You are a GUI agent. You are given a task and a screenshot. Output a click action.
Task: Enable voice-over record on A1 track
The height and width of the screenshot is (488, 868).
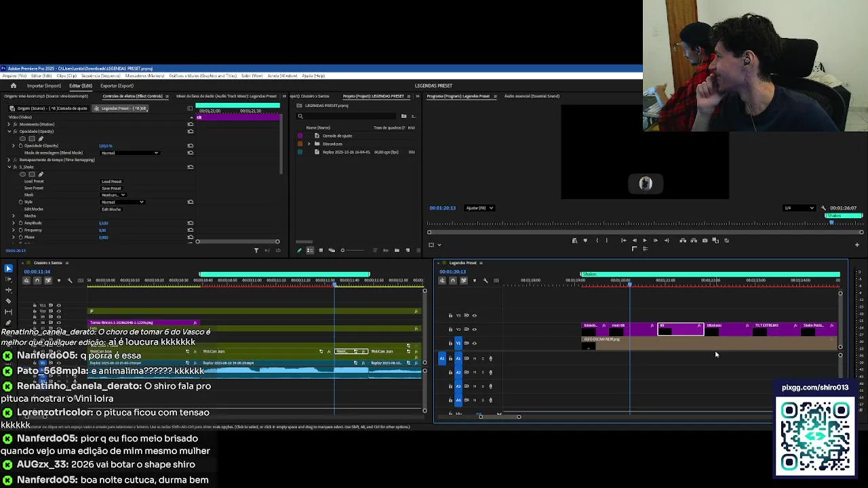click(490, 358)
